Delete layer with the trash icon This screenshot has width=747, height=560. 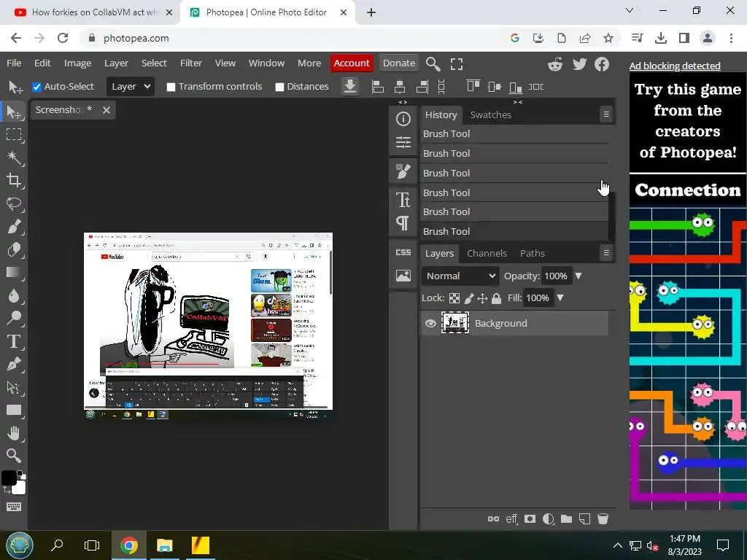[x=603, y=518]
